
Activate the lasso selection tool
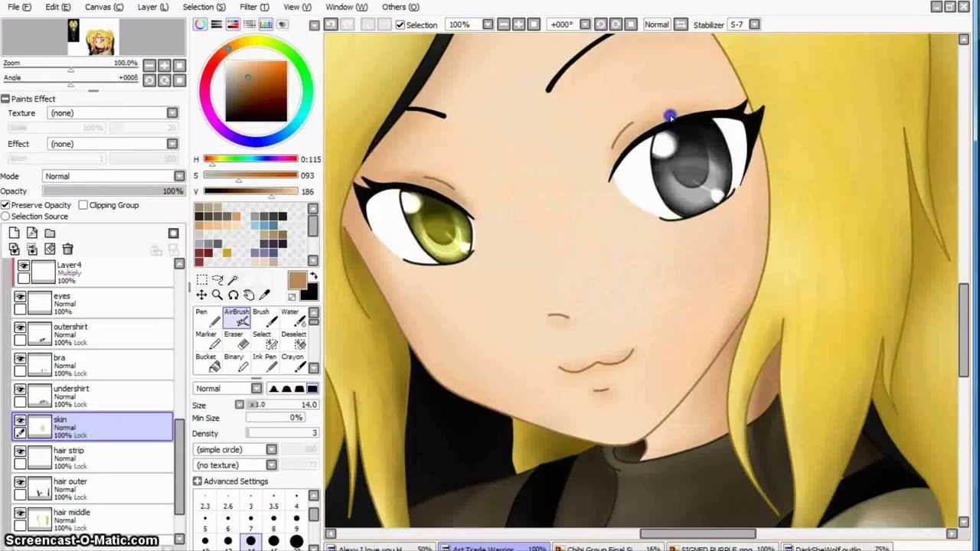[217, 279]
